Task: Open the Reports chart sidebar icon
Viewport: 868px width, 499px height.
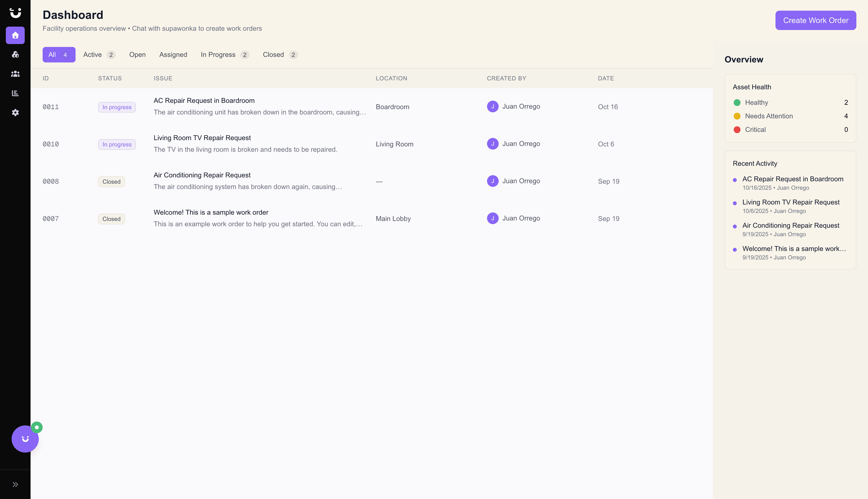Action: [15, 93]
